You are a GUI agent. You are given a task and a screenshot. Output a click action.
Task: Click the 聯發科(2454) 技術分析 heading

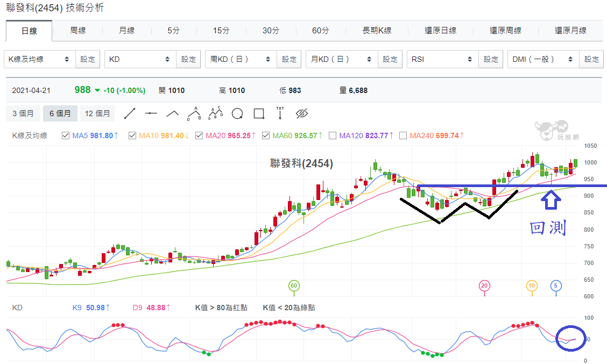pyautogui.click(x=55, y=8)
